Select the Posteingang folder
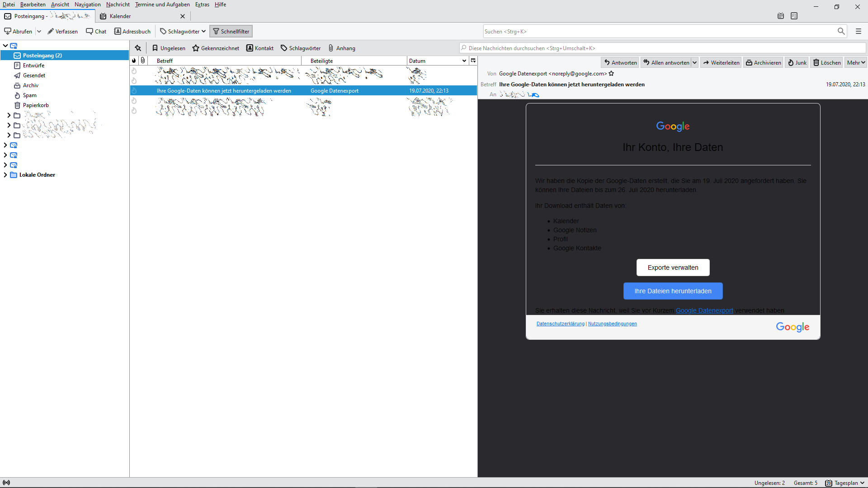Screen dimensions: 868x488 (x=65, y=56)
